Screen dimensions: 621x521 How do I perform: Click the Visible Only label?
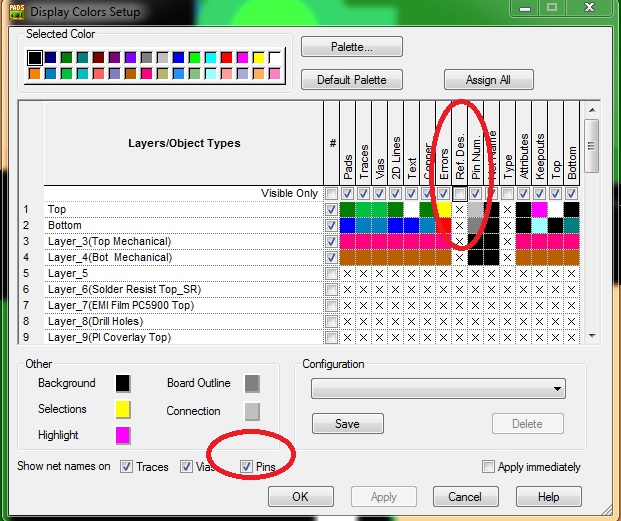(x=289, y=193)
